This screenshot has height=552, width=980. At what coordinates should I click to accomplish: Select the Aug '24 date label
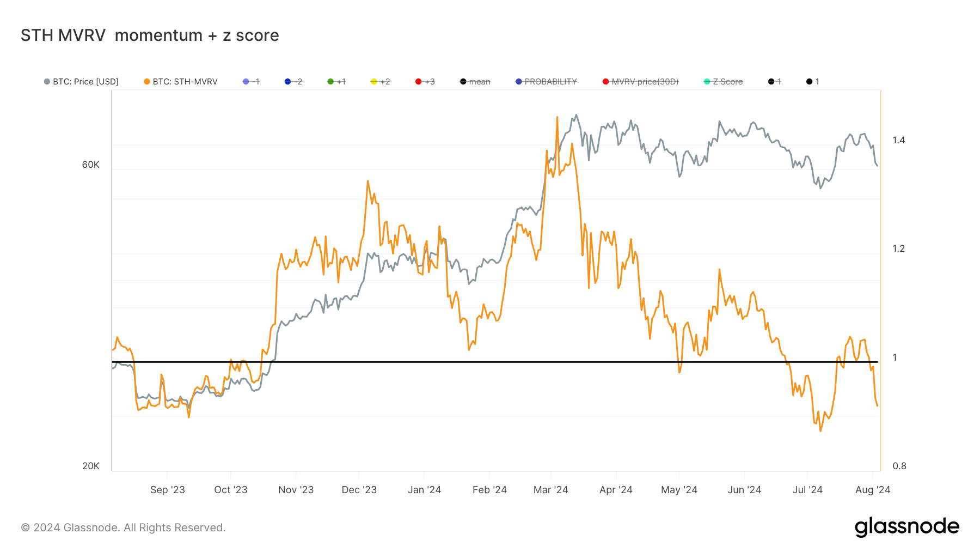click(x=873, y=490)
